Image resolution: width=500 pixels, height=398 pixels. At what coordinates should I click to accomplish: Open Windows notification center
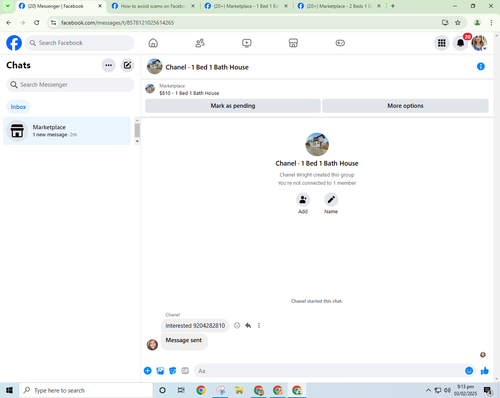coord(488,390)
